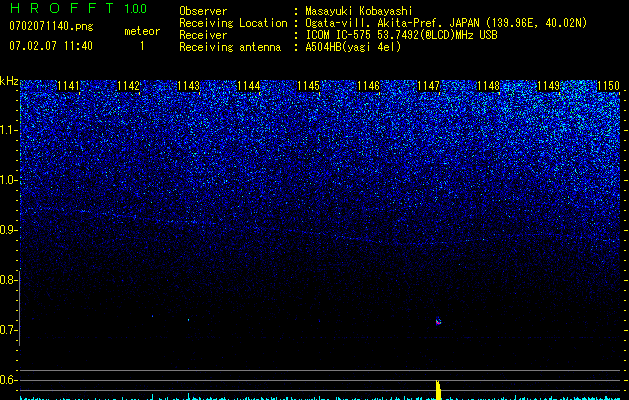Click the HROFFT title text

(61, 8)
